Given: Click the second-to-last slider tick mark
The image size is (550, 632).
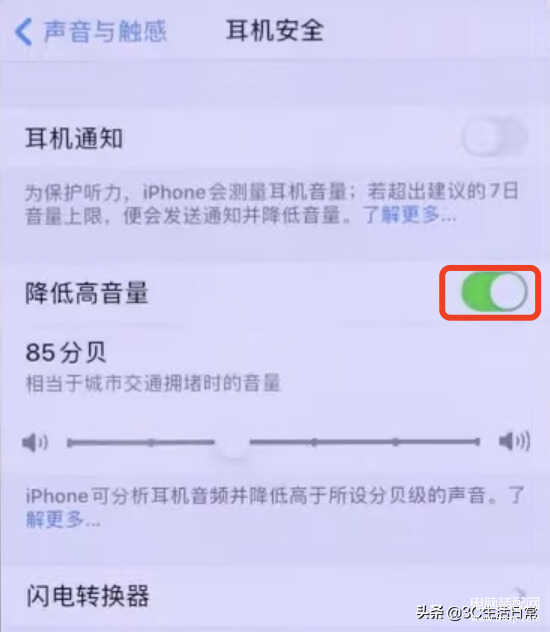Looking at the screenshot, I should [x=396, y=442].
